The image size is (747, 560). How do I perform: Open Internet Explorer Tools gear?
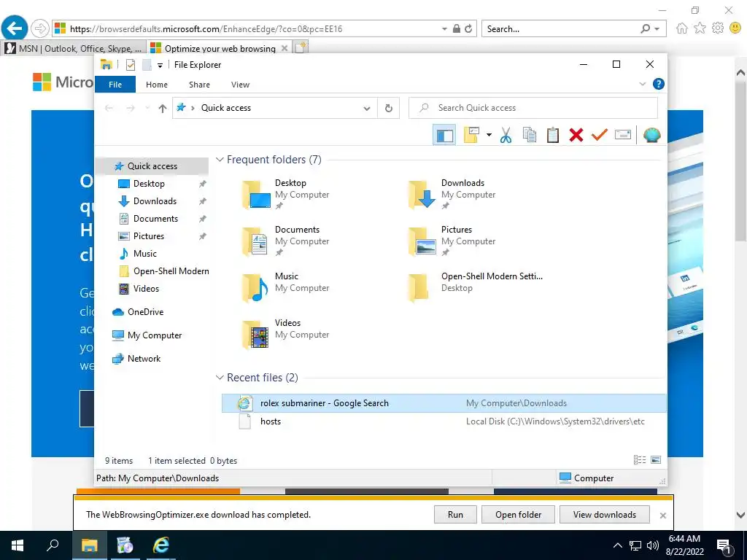pos(718,28)
